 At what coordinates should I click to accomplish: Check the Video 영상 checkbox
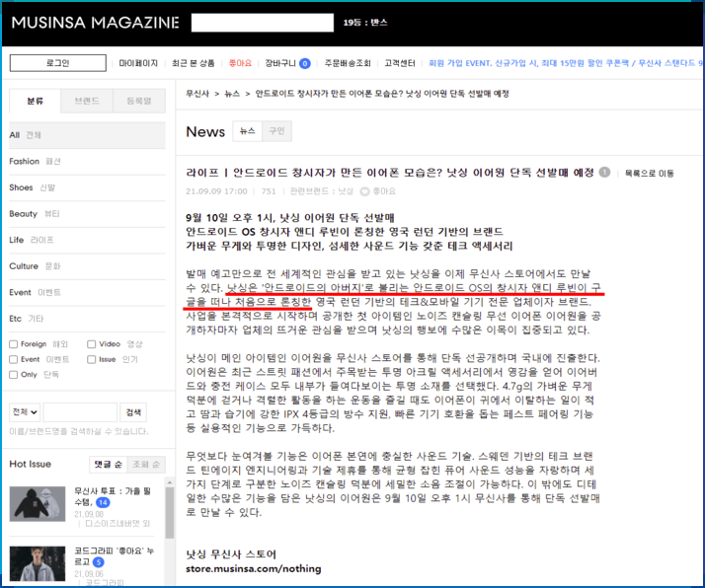pos(91,344)
